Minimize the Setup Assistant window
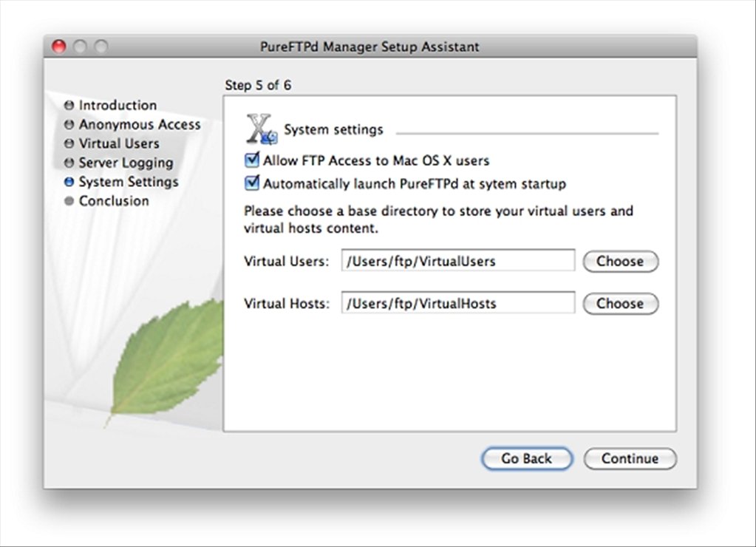This screenshot has width=756, height=547. (80, 47)
